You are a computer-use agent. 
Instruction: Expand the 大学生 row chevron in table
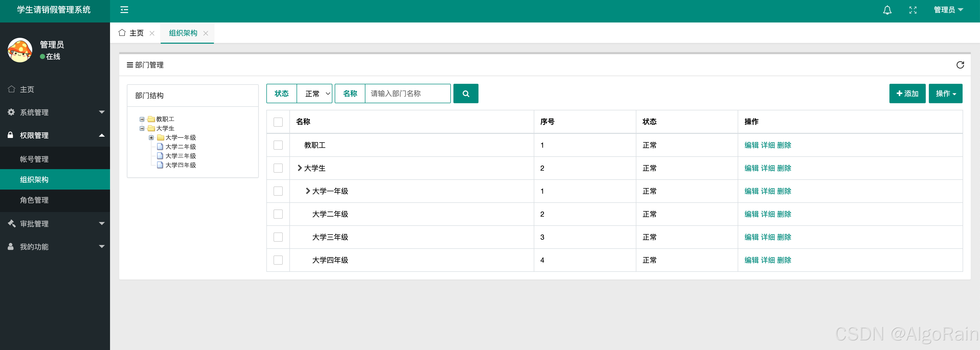pyautogui.click(x=299, y=168)
